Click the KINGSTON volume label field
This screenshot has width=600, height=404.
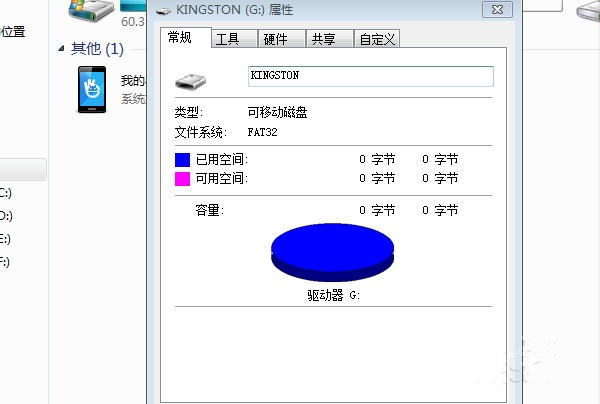click(370, 76)
